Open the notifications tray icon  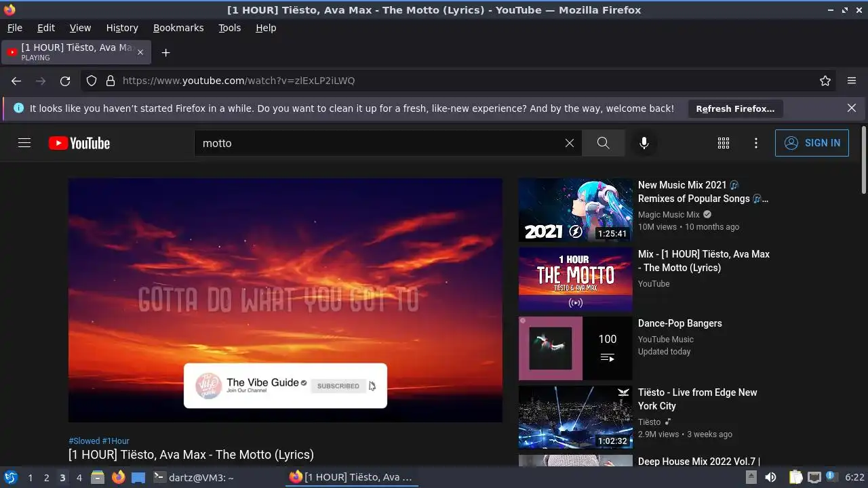coord(831,477)
